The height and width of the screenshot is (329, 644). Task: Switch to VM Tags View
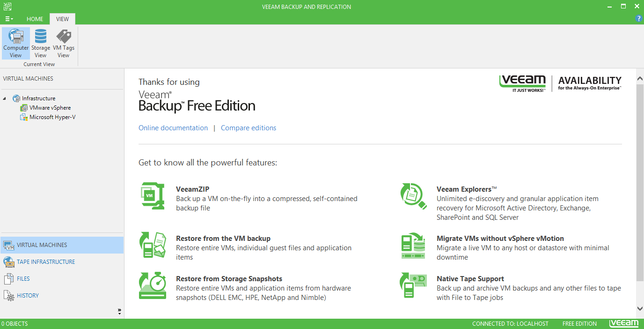[64, 43]
